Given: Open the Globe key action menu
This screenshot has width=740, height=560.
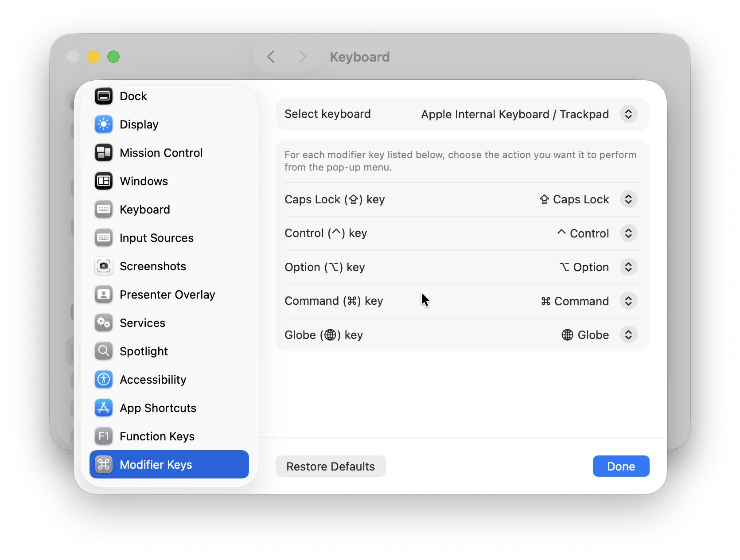Looking at the screenshot, I should tap(628, 334).
